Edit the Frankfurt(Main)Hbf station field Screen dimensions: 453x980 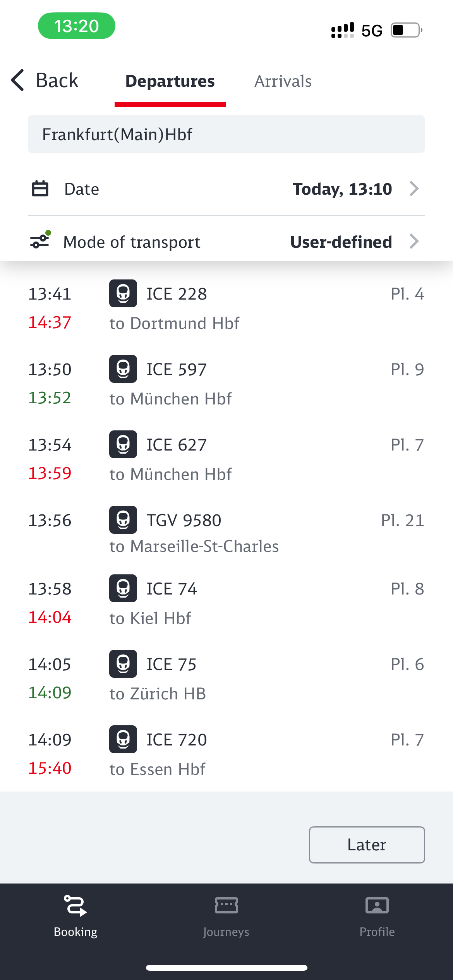tap(226, 134)
